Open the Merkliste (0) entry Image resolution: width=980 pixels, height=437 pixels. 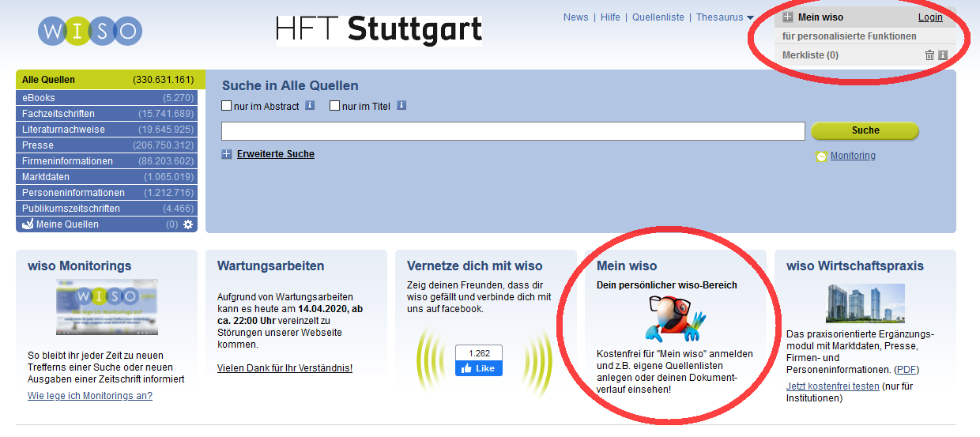click(811, 55)
